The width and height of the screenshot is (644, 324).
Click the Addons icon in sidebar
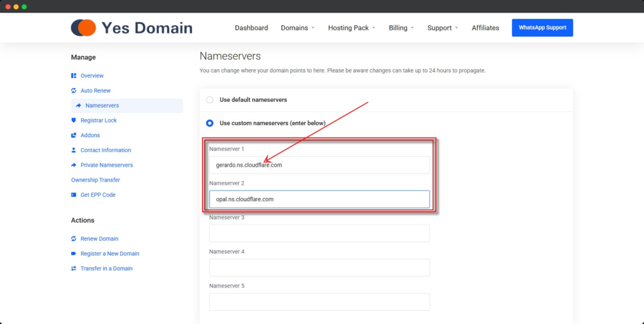pos(74,135)
